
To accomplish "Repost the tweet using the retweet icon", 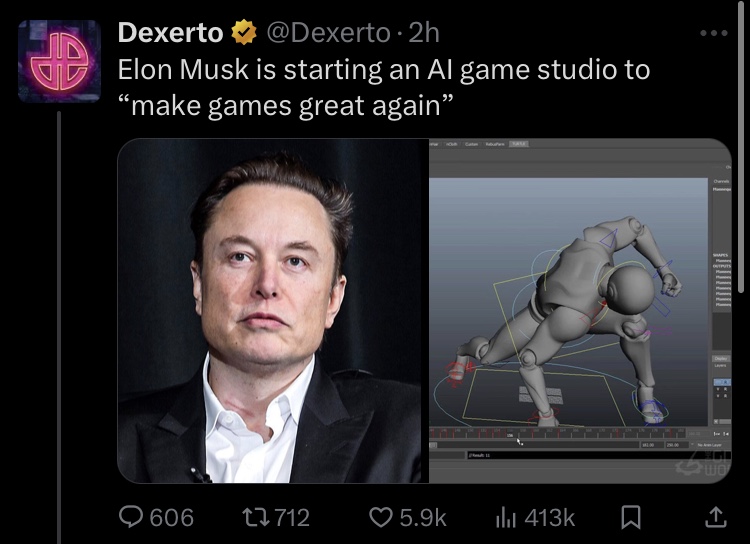I will click(254, 517).
